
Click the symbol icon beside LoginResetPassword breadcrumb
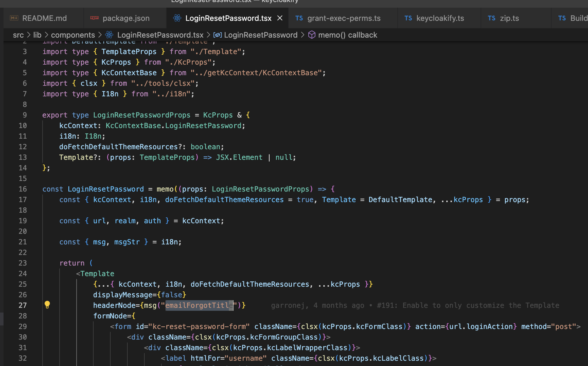click(x=217, y=35)
